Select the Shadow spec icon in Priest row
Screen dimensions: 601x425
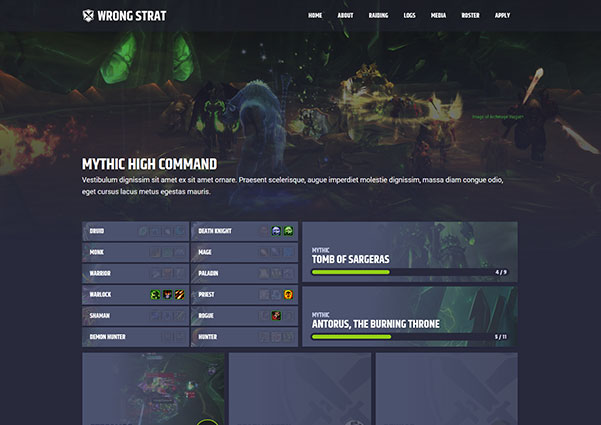click(288, 294)
